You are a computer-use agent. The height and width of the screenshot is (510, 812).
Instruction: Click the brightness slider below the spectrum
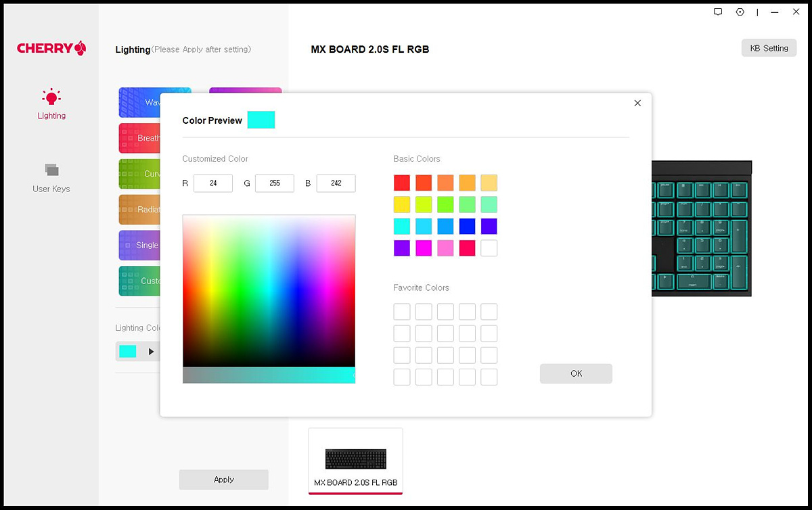click(x=269, y=375)
